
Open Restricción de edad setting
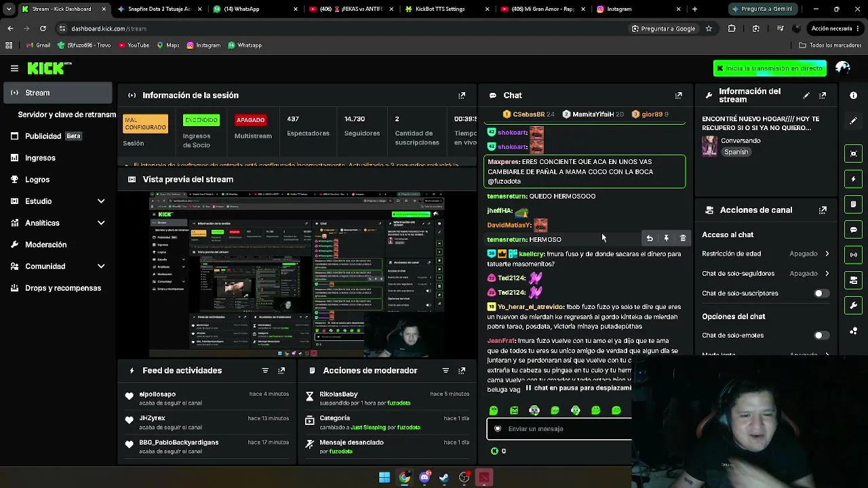coord(766,253)
